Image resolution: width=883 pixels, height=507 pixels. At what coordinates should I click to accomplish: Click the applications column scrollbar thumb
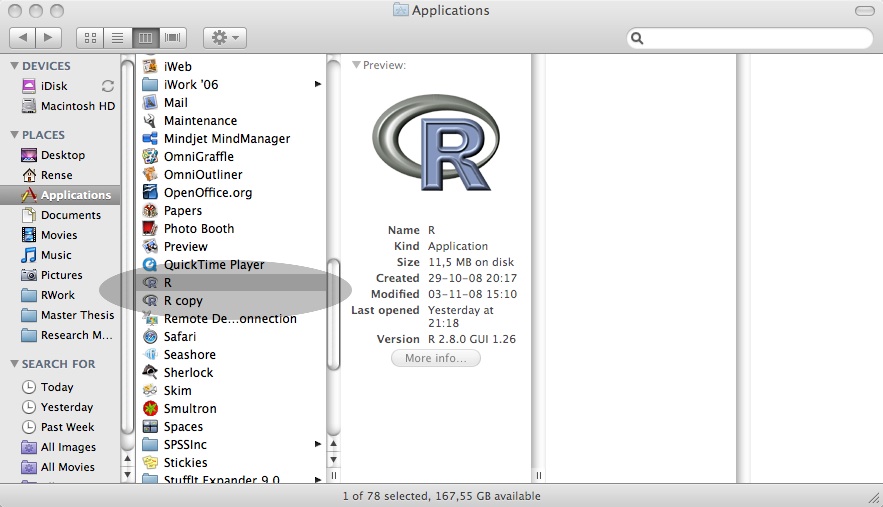(x=334, y=314)
